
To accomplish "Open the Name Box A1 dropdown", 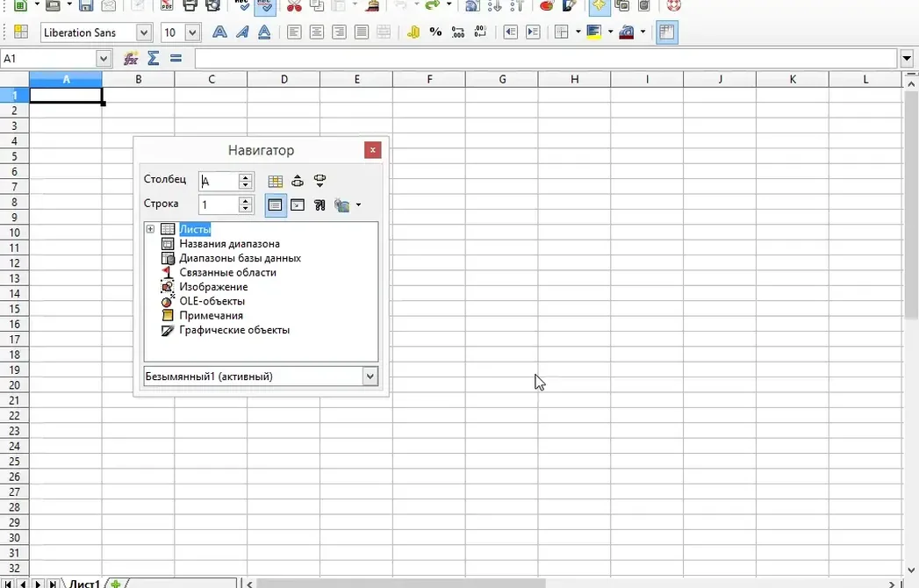I will tap(104, 58).
